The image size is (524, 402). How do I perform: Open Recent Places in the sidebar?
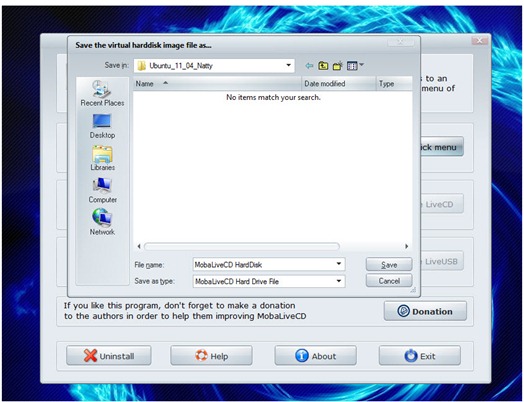pos(102,93)
